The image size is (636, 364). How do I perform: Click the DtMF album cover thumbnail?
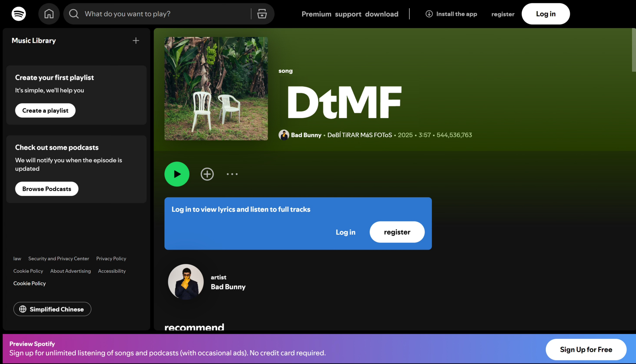click(216, 88)
